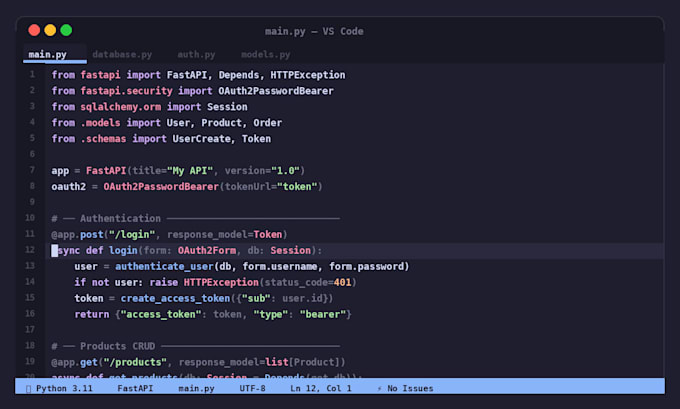Click the oauth2 variable on line 8
This screenshot has width=680, height=409.
tap(69, 187)
